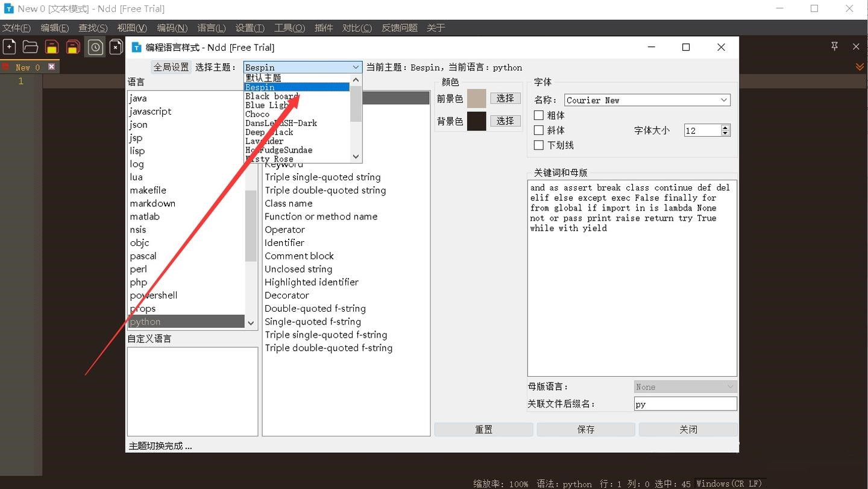Toggle the 粗体 bold checkbox
The image size is (868, 489).
pyautogui.click(x=539, y=115)
